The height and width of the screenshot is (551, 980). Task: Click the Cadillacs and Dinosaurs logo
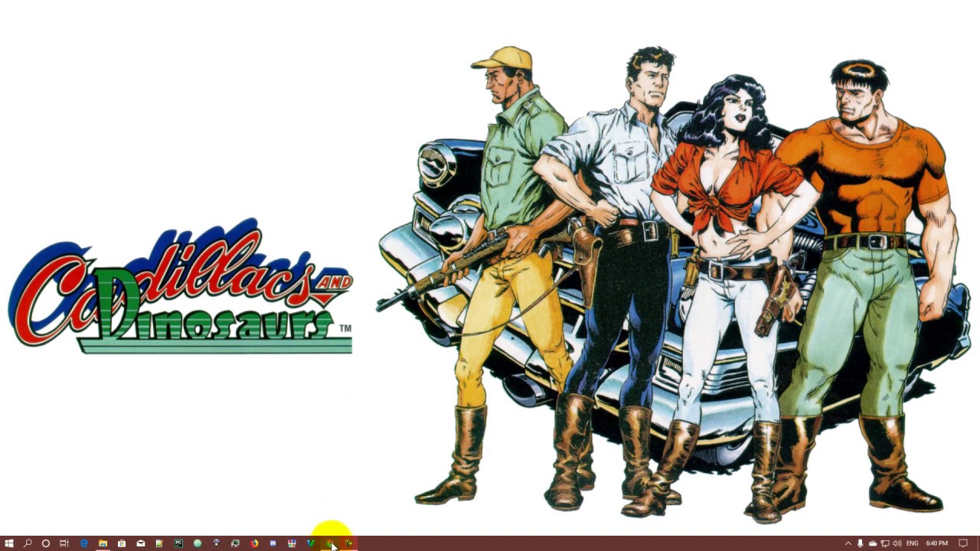[x=181, y=287]
